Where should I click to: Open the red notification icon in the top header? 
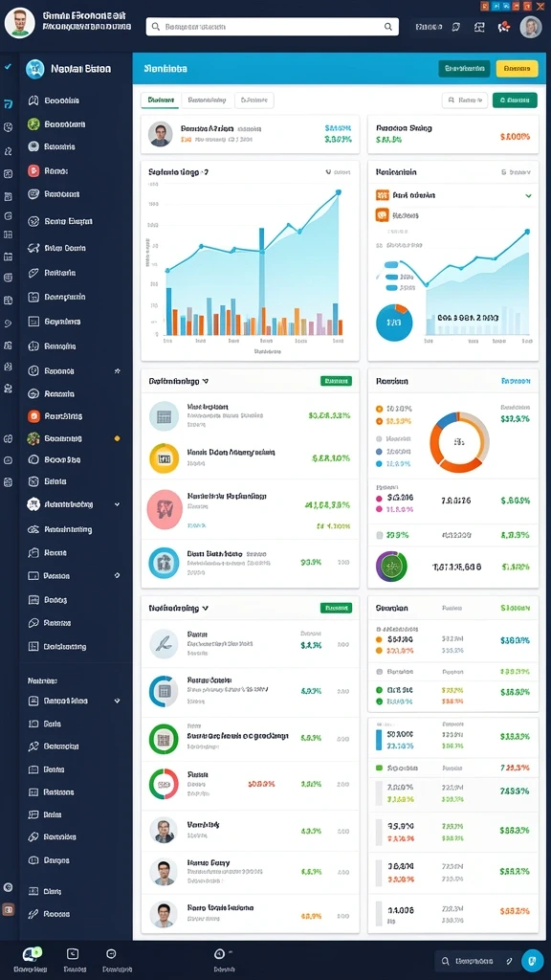503,27
